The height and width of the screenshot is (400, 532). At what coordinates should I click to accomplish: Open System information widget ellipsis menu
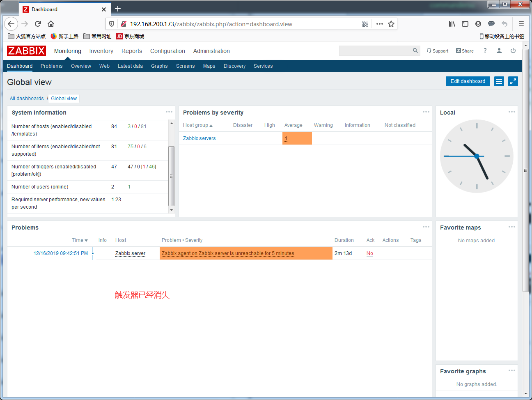[x=169, y=112]
